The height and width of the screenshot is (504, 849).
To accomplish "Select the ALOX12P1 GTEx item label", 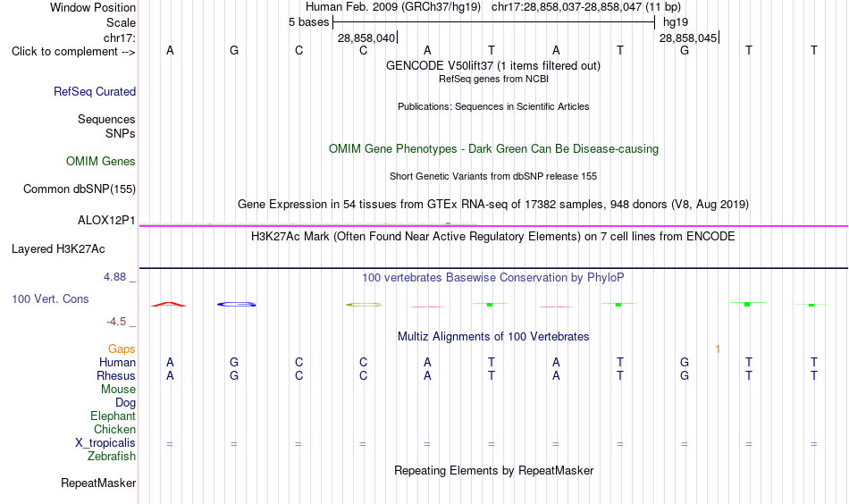I will pyautogui.click(x=106, y=221).
